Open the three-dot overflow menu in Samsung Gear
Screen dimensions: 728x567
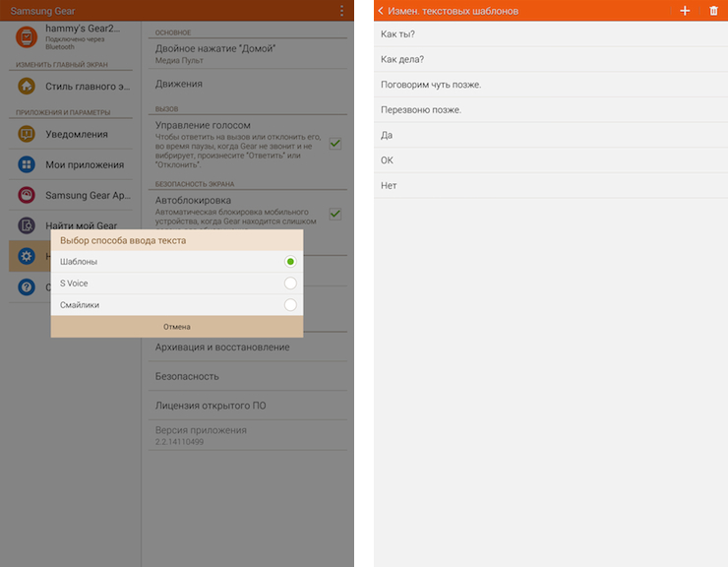(x=341, y=11)
